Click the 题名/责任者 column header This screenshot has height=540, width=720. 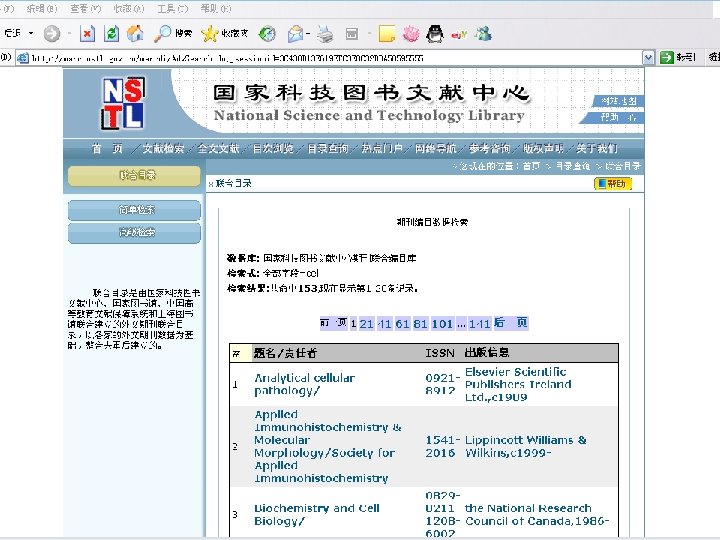pos(285,353)
